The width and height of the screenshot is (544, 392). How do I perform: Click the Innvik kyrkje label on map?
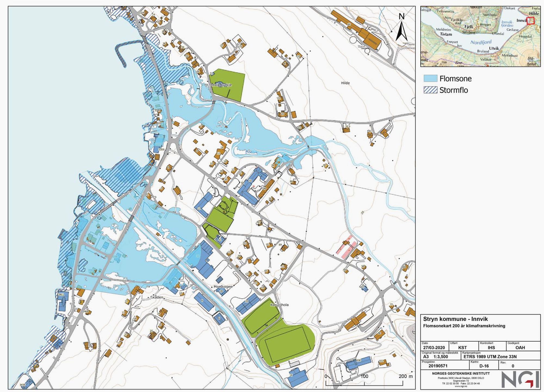[221, 85]
